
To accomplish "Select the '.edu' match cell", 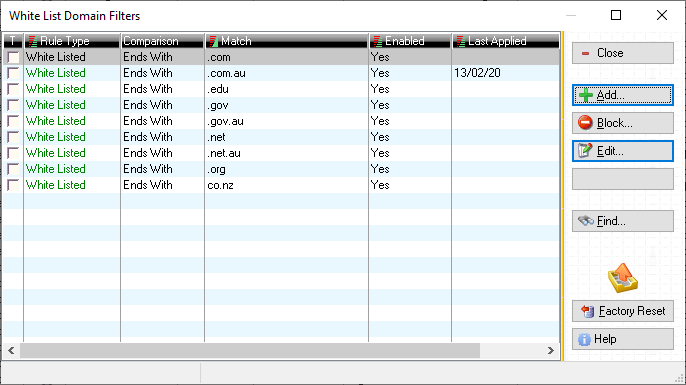I will 286,89.
